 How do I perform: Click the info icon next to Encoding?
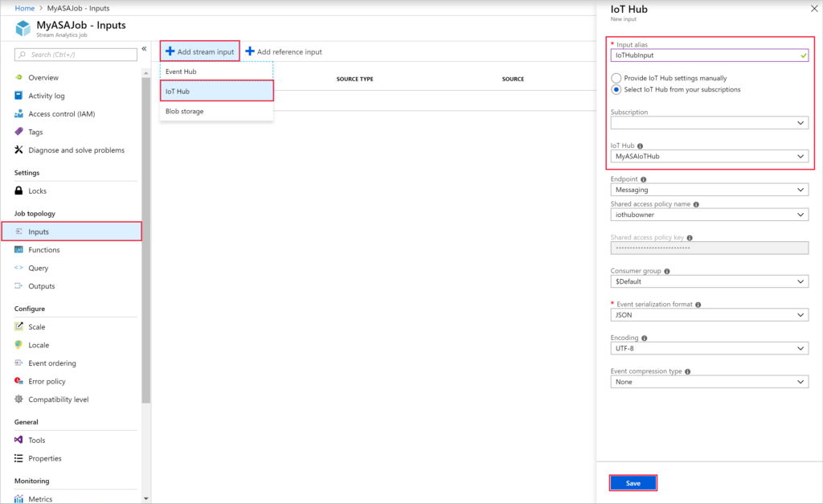coord(644,338)
